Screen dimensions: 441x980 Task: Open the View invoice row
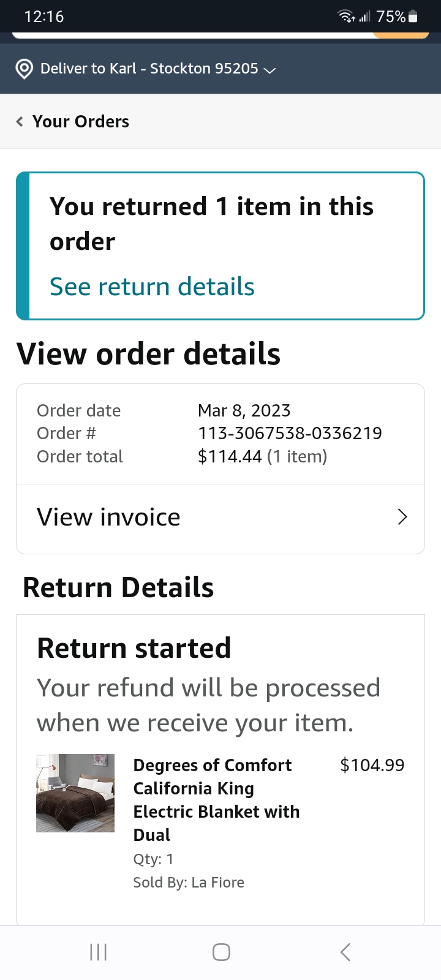pos(221,518)
